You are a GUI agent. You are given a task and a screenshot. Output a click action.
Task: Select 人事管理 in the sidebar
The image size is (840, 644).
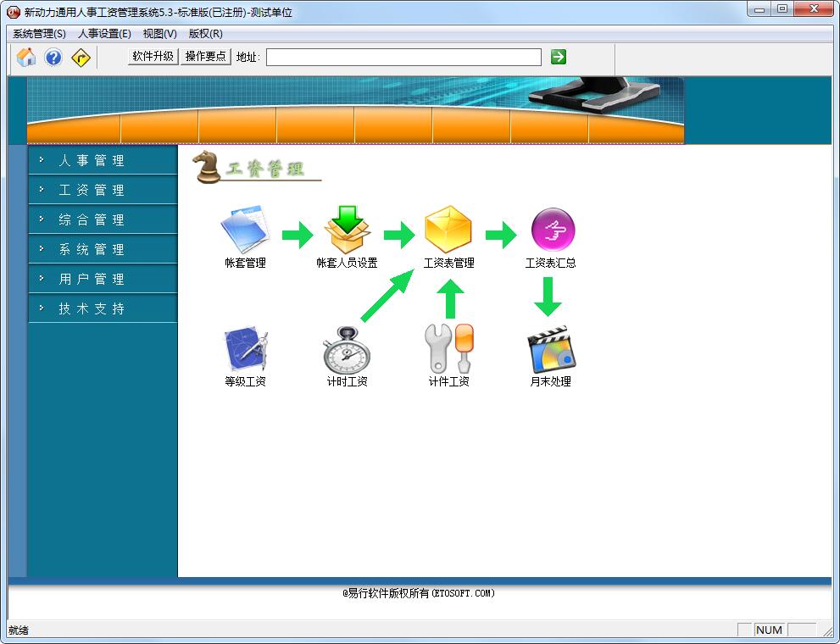[x=103, y=160]
